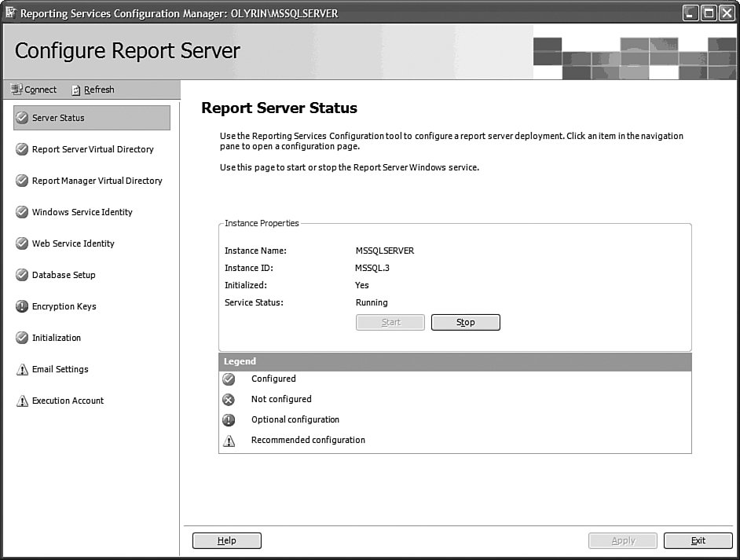Click the Refresh toolbar icon
This screenshot has height=560, width=740.
[x=76, y=90]
